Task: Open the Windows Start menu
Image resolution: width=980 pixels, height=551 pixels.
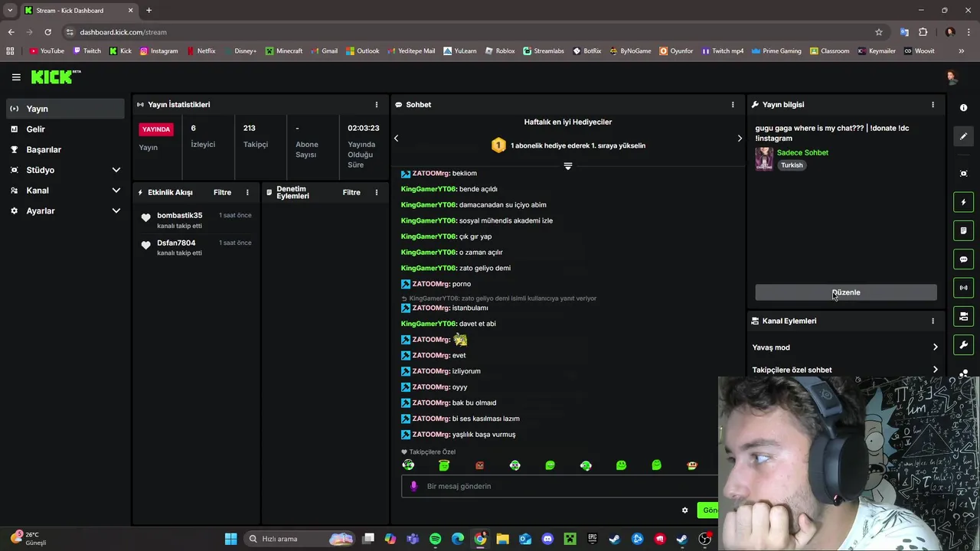Action: (230, 539)
